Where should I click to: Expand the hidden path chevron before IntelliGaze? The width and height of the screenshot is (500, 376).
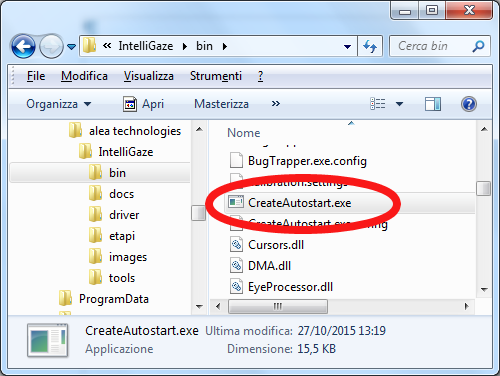(107, 46)
